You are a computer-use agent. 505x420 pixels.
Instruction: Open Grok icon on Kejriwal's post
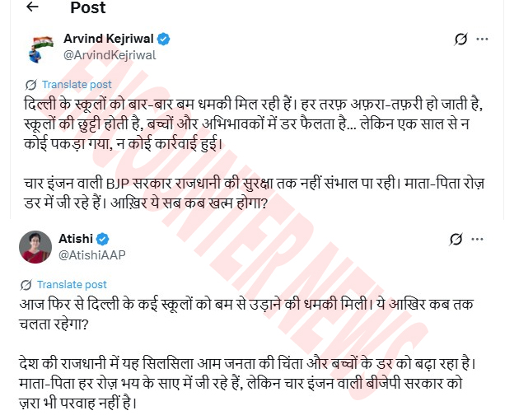461,40
